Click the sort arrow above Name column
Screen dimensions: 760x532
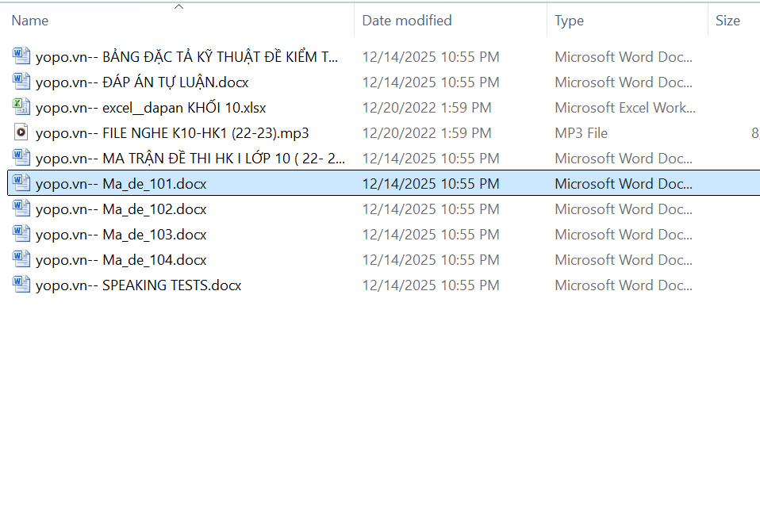(178, 7)
